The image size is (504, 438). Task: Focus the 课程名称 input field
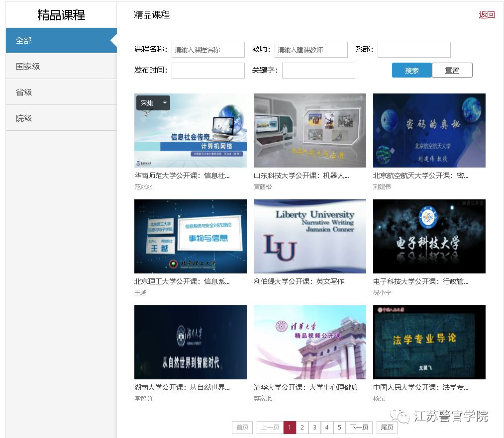click(x=208, y=50)
